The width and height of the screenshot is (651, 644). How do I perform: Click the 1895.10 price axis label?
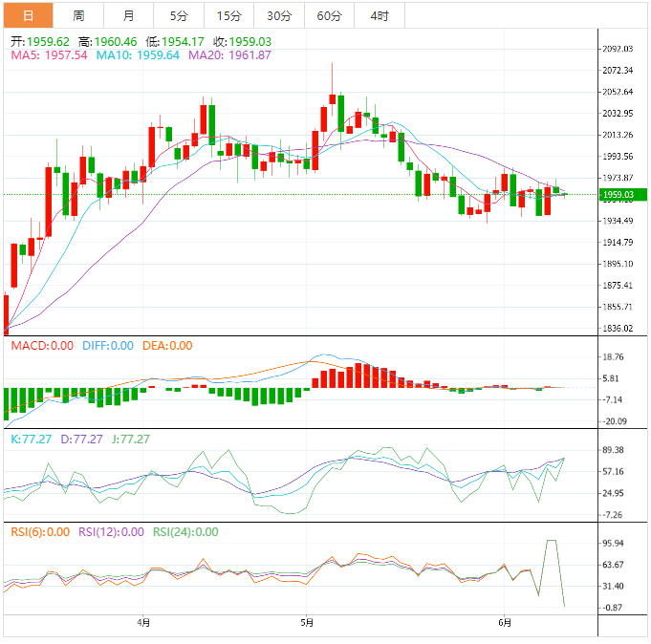[x=618, y=264]
